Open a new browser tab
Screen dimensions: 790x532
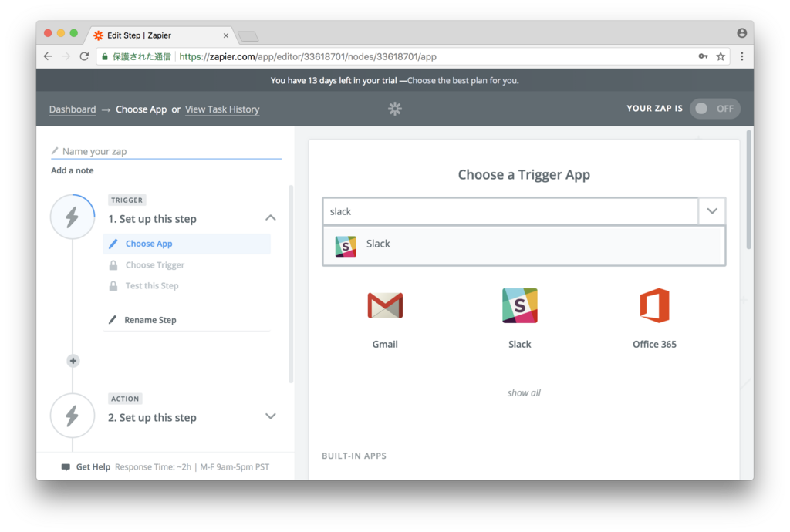tap(248, 36)
